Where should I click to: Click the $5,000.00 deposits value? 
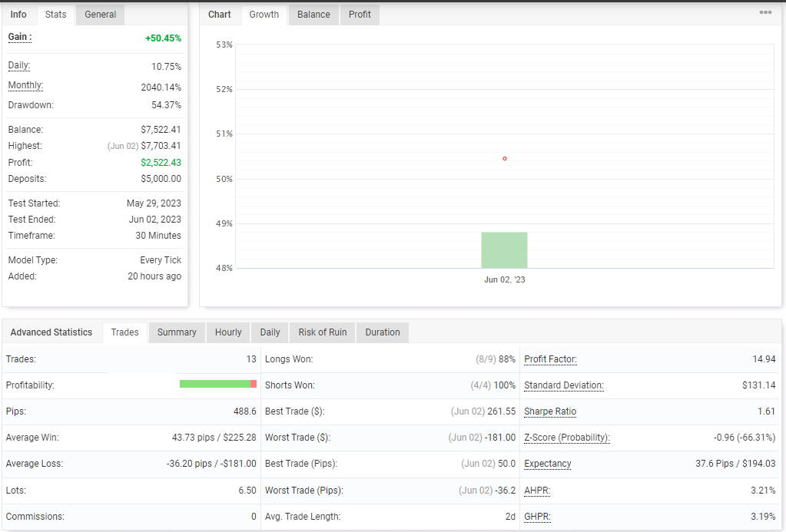pos(161,178)
